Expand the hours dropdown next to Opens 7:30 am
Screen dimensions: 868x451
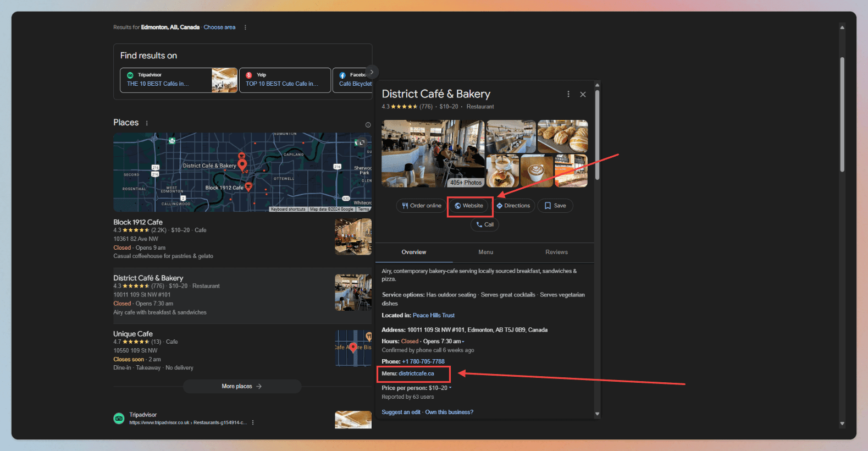(x=463, y=342)
